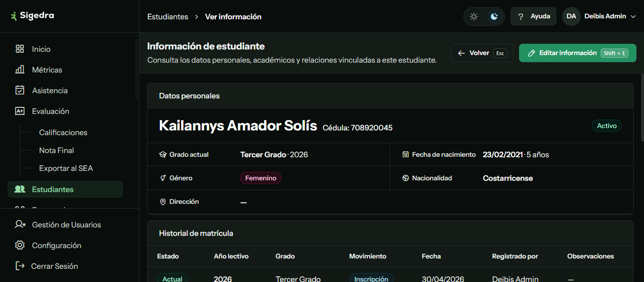Click the birth date 23/02/2021

click(x=503, y=154)
